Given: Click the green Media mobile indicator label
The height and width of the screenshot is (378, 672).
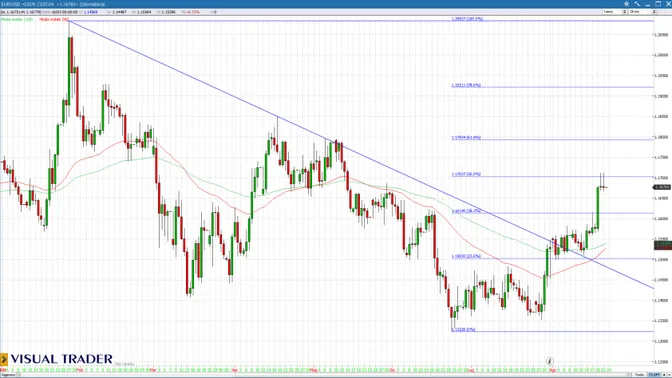Looking at the screenshot, I should click(17, 19).
